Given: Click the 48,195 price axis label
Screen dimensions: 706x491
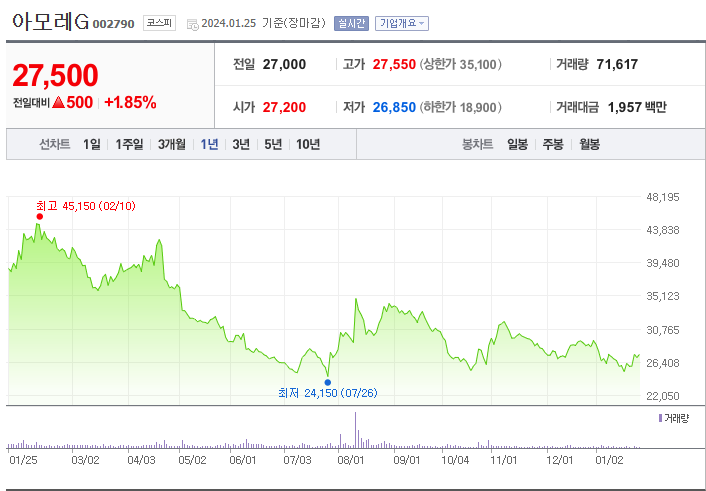Looking at the screenshot, I should click(x=663, y=197).
